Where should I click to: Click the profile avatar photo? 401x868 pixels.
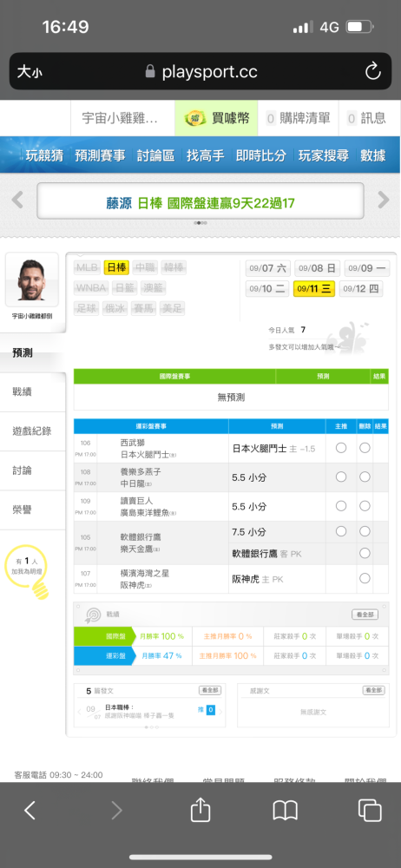click(32, 280)
